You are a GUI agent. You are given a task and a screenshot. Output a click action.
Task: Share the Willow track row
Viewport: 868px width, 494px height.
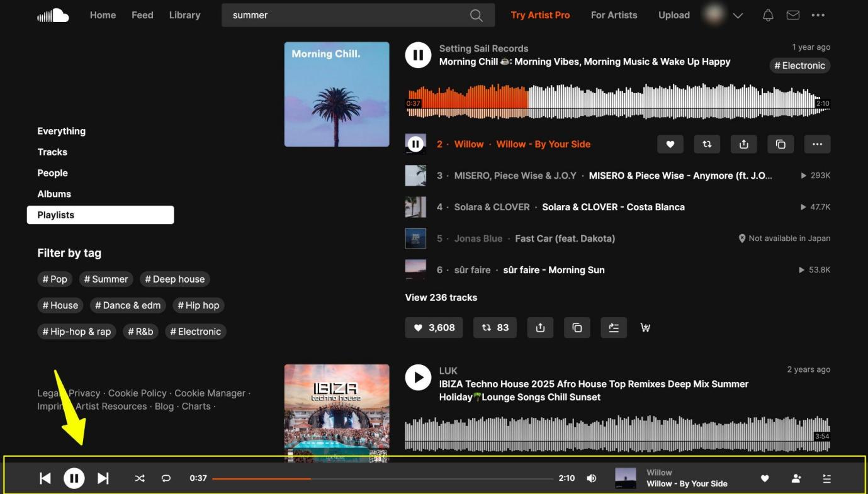tap(744, 144)
